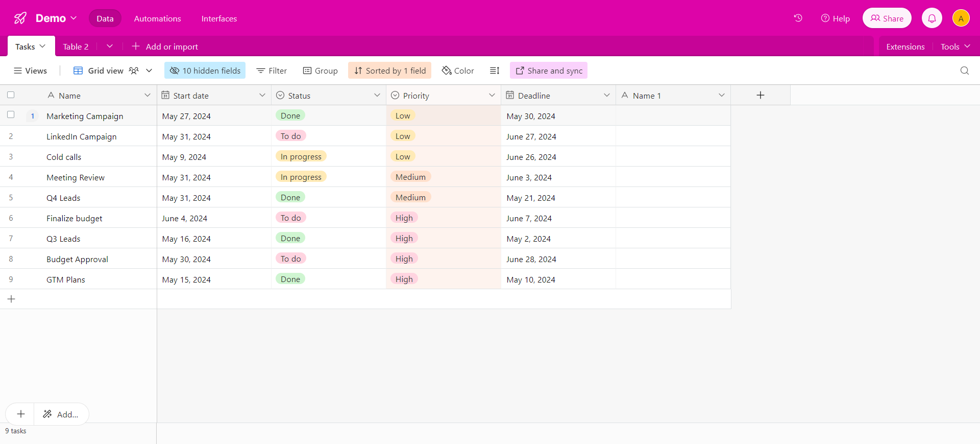
Task: Open the Priority field header dropdown
Action: (x=492, y=95)
